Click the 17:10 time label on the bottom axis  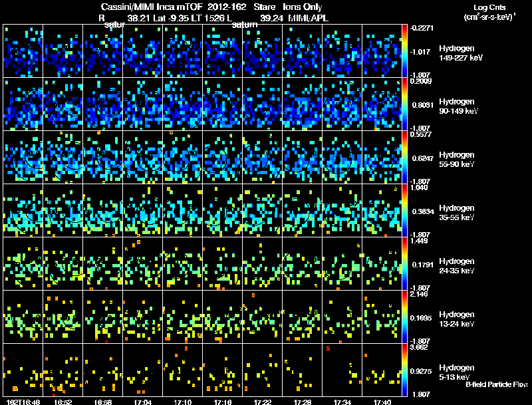click(183, 402)
